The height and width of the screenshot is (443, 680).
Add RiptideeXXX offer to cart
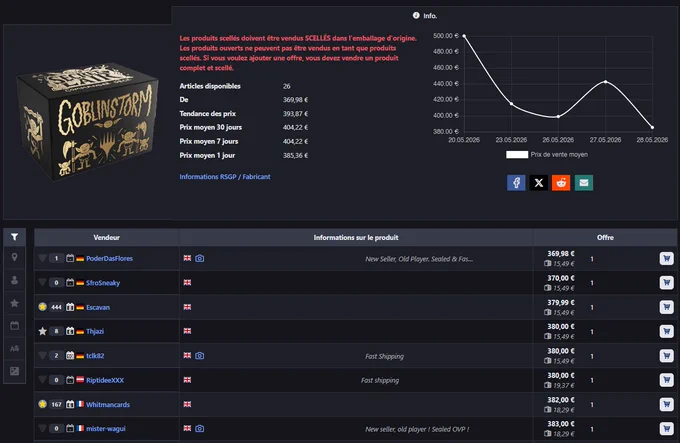click(x=667, y=380)
